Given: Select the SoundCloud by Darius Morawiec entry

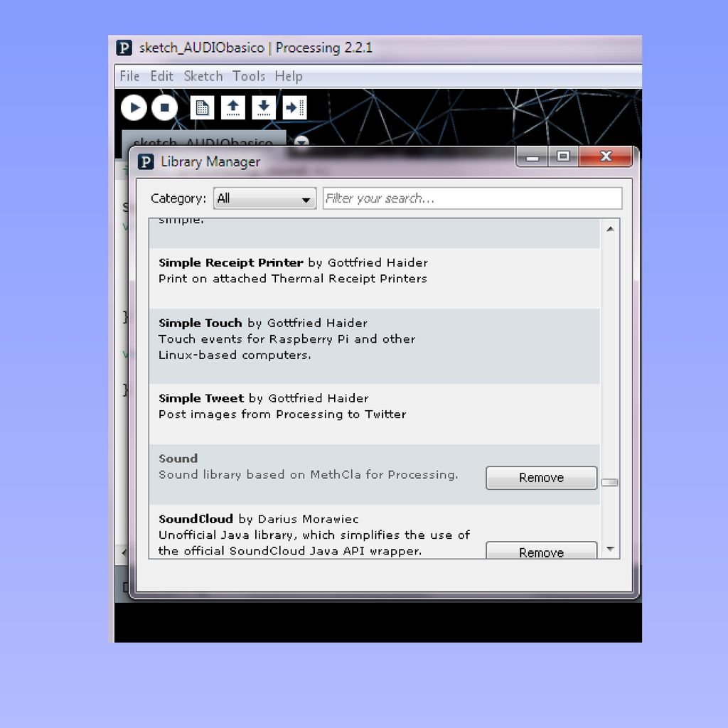Looking at the screenshot, I should click(374, 532).
